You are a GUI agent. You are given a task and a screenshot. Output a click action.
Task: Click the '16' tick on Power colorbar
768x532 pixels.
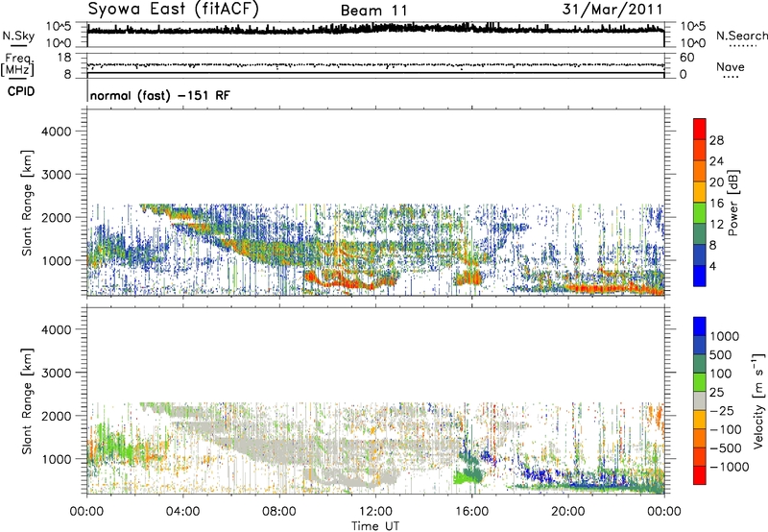[x=716, y=204]
